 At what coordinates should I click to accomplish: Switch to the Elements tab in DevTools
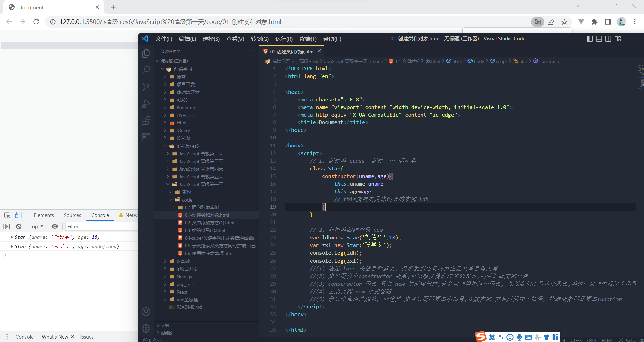(x=44, y=215)
